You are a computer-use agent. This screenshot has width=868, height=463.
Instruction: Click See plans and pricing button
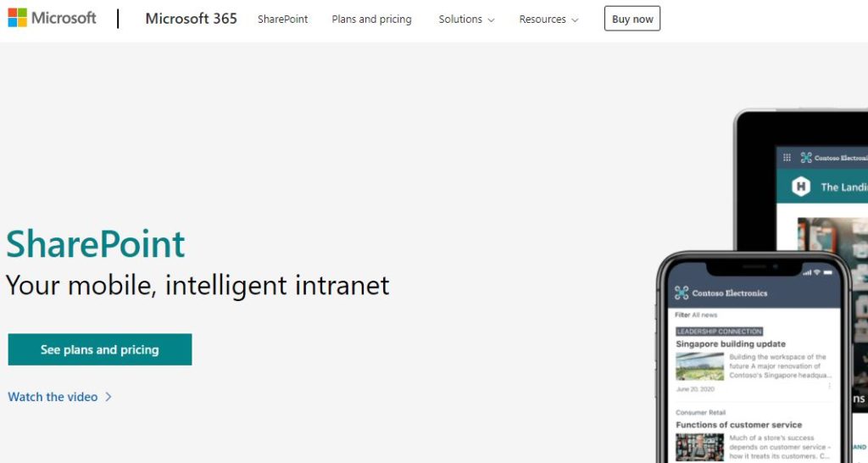tap(100, 349)
